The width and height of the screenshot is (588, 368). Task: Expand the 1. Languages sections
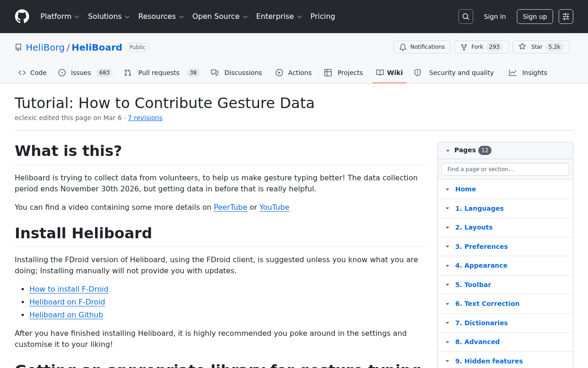447,208
